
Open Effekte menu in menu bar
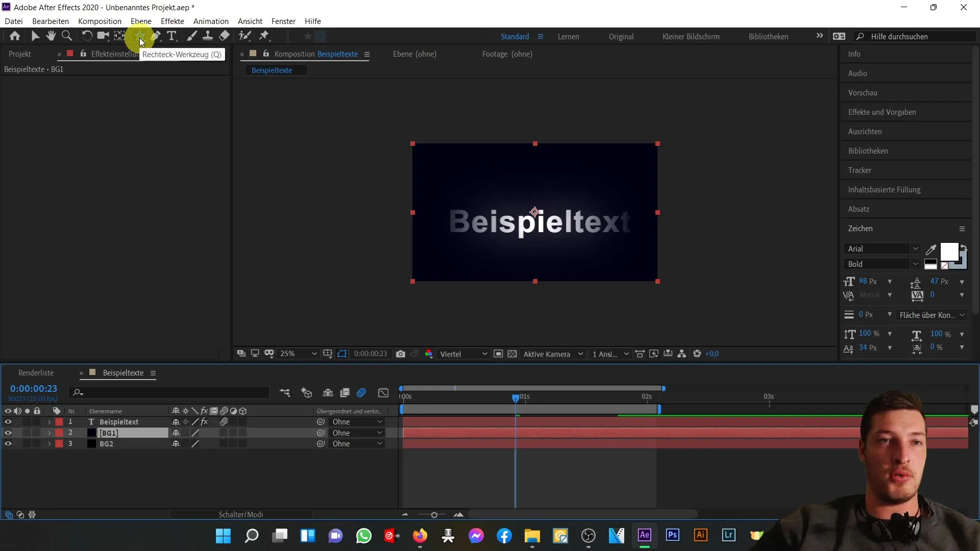pyautogui.click(x=173, y=21)
